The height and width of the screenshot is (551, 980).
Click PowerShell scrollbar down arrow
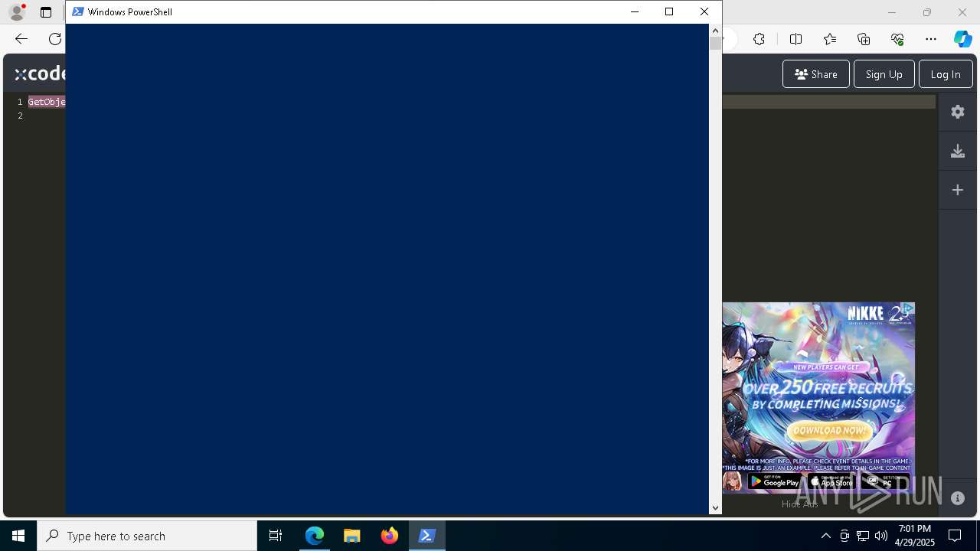pyautogui.click(x=715, y=507)
